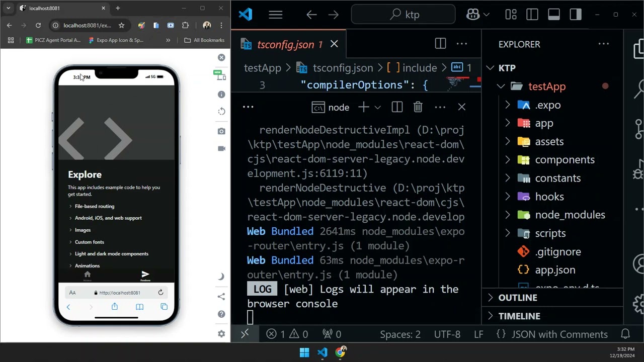Tap the AA reader button in phone
Screen dimensions: 644x362
coord(72,293)
